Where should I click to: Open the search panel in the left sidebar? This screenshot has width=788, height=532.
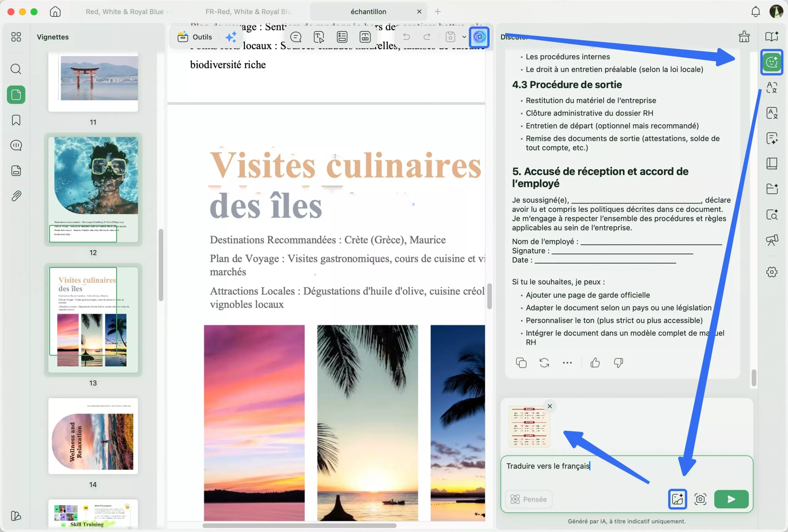click(16, 70)
